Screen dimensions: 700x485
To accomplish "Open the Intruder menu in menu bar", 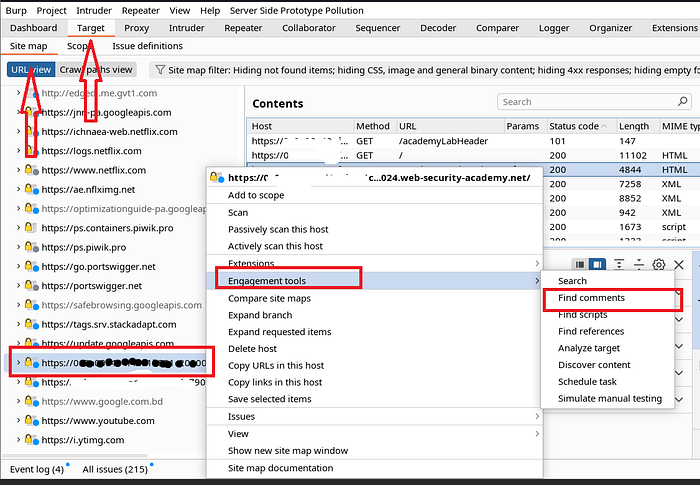I will 94,10.
